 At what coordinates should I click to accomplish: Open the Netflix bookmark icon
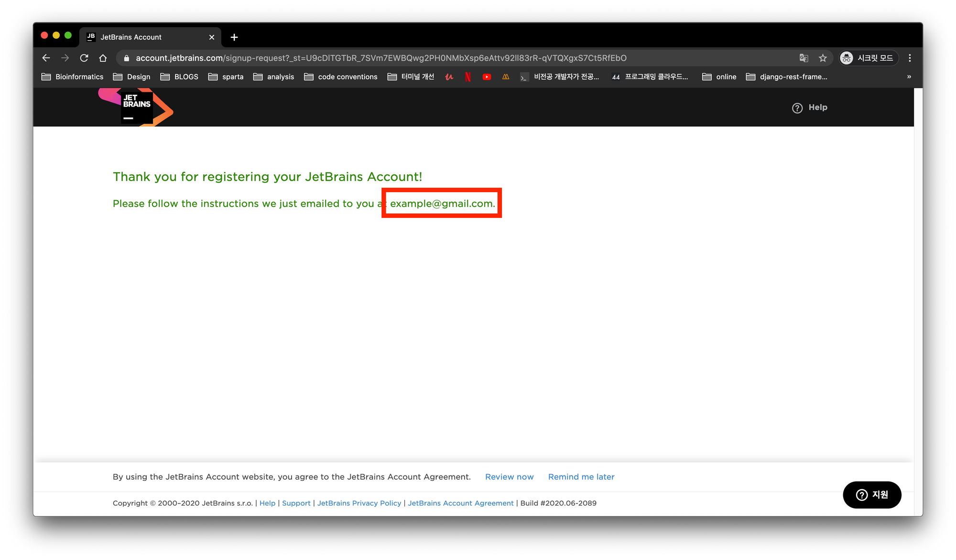pyautogui.click(x=468, y=76)
